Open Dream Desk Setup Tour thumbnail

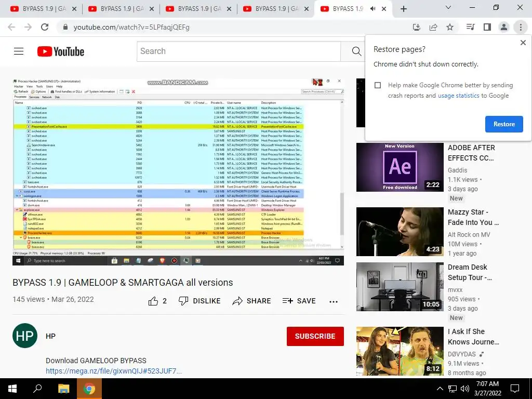(400, 287)
